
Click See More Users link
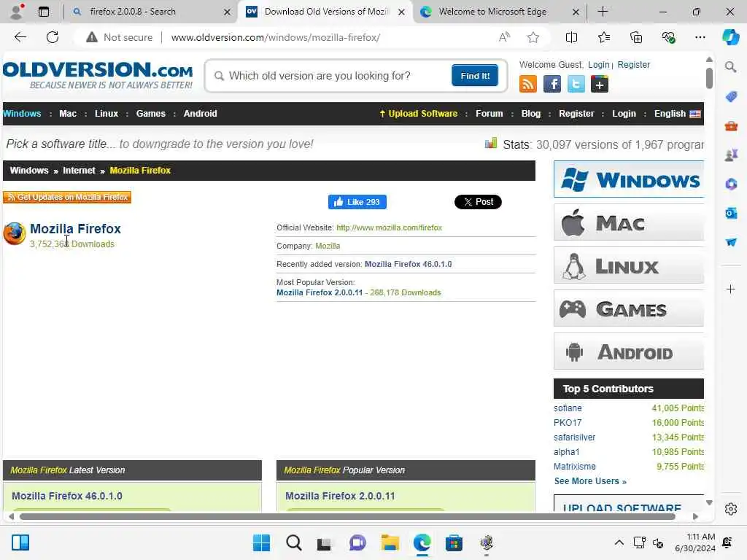pos(589,481)
